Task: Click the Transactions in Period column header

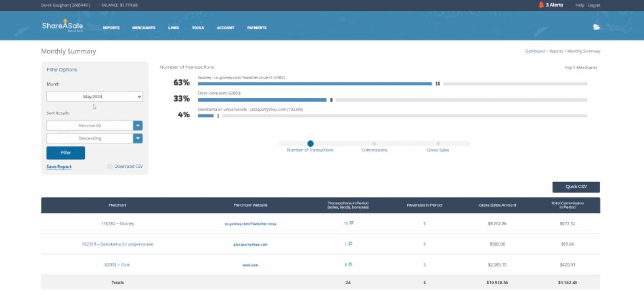Action: [x=348, y=205]
